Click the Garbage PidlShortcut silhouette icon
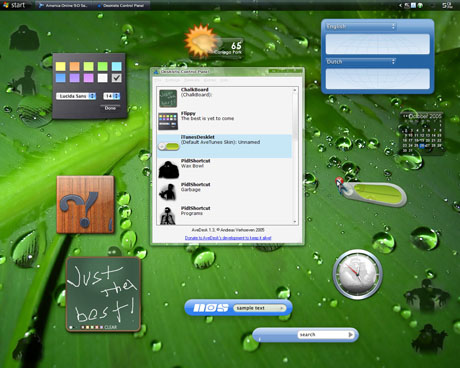This screenshot has width=460, height=368. 168,192
